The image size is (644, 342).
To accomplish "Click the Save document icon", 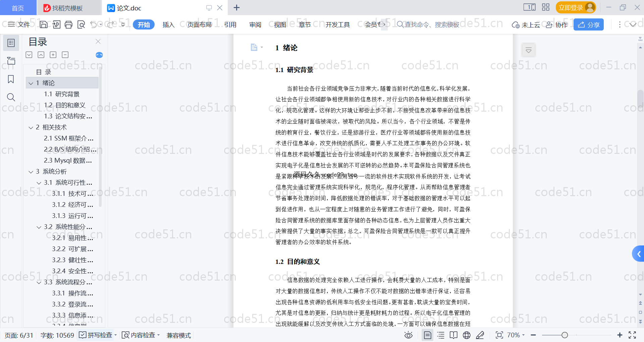I will click(x=44, y=24).
